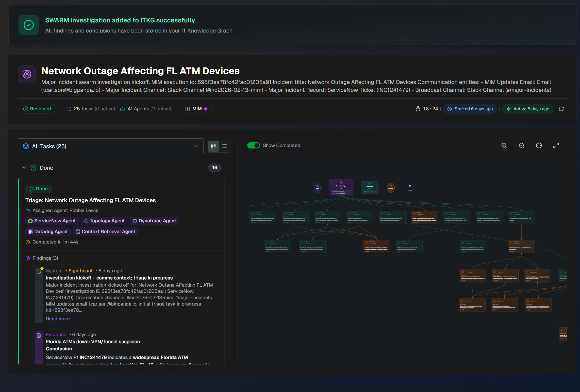The width and height of the screenshot is (580, 392).
Task: Click the Reasoning Engine node in graph
Action: click(341, 188)
